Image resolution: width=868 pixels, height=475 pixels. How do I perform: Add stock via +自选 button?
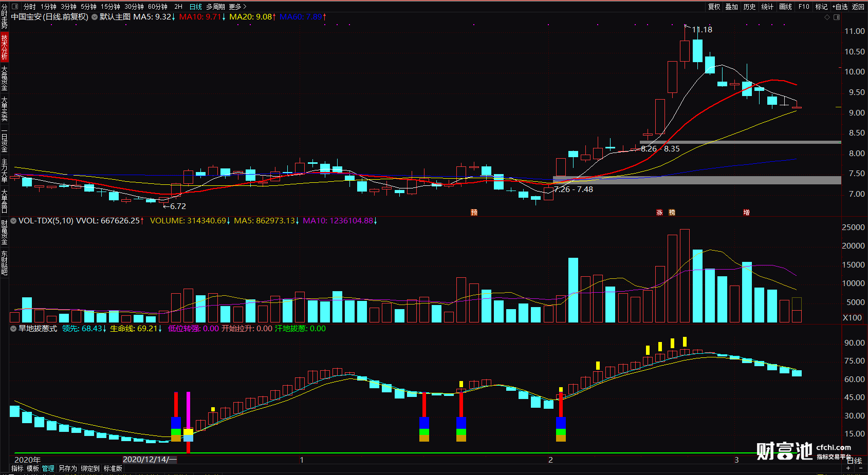coord(840,7)
